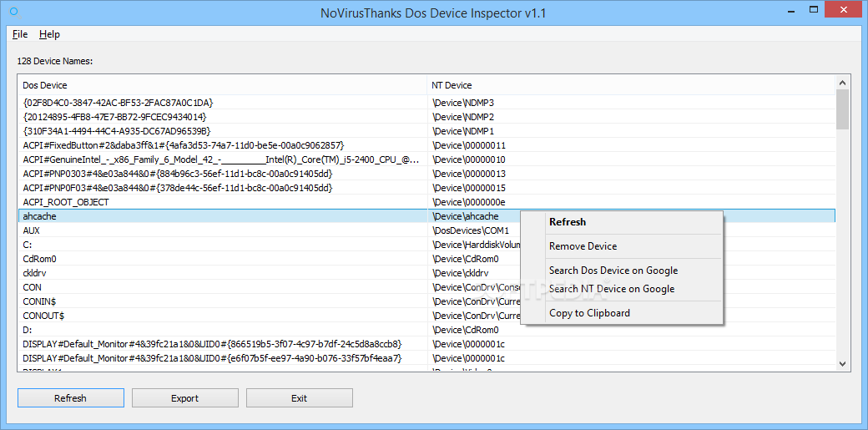This screenshot has width=868, height=430.
Task: Open the File menu
Action: pyautogui.click(x=20, y=34)
